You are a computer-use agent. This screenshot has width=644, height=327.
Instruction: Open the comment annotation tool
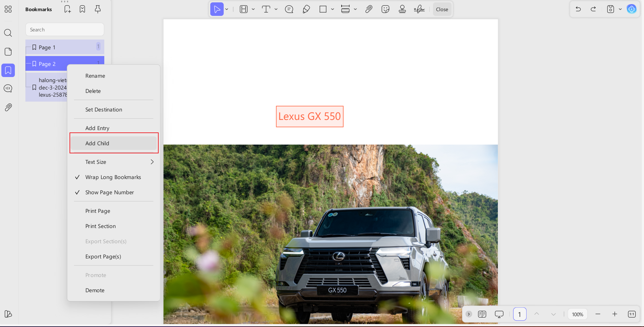pos(289,9)
